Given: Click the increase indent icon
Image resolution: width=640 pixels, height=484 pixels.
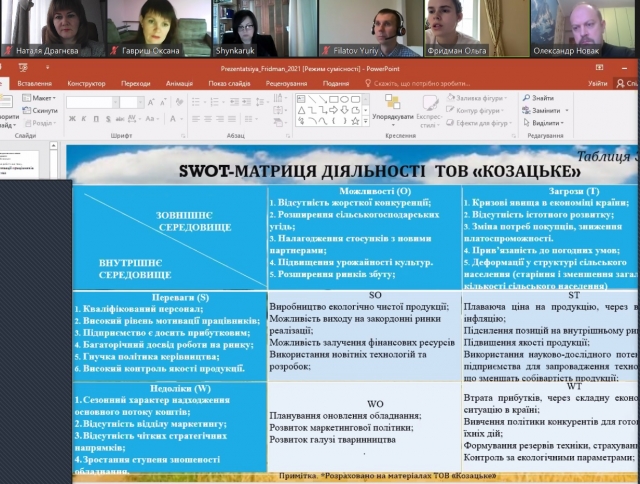Looking at the screenshot, I should (x=246, y=102).
